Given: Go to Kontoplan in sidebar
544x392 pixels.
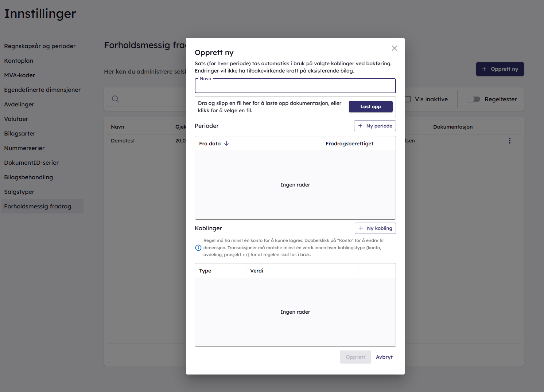Looking at the screenshot, I should coord(19,60).
